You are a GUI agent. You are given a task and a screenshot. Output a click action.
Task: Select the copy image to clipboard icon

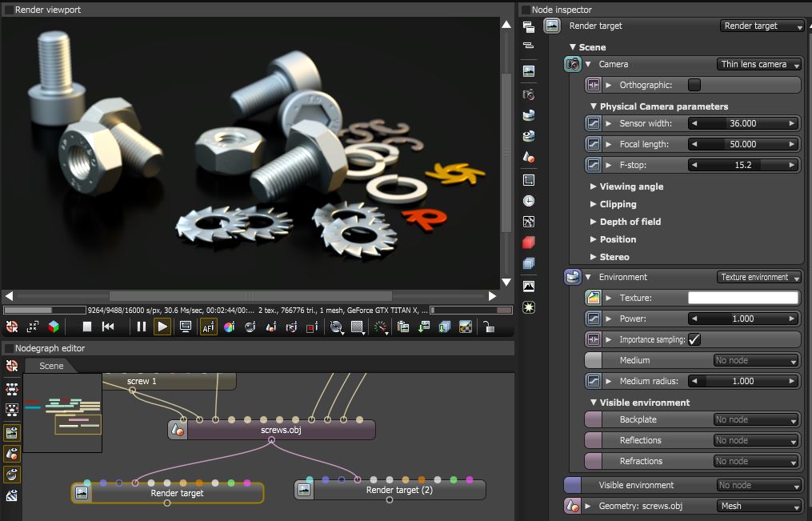(404, 327)
